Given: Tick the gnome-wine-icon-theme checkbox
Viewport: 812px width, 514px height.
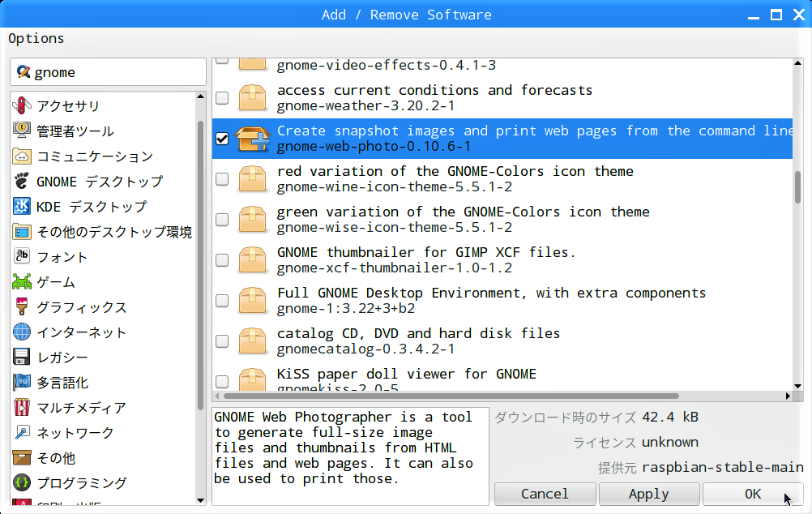Looking at the screenshot, I should click(222, 178).
